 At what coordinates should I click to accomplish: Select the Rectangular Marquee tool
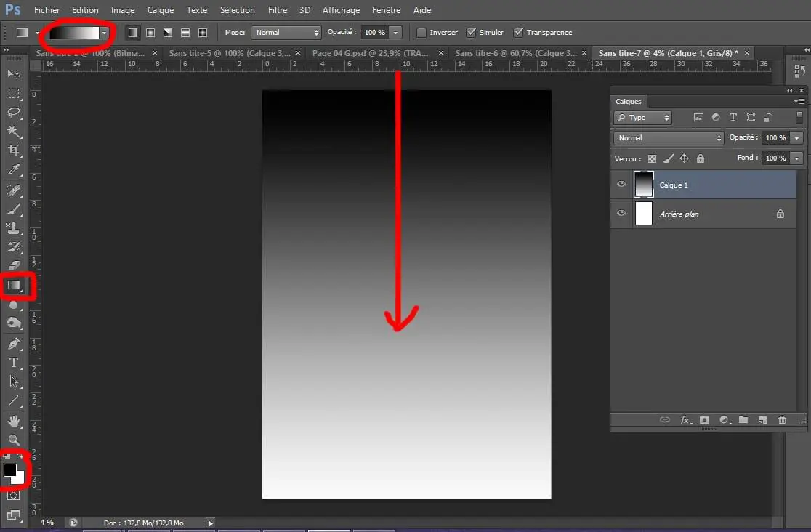coord(14,94)
